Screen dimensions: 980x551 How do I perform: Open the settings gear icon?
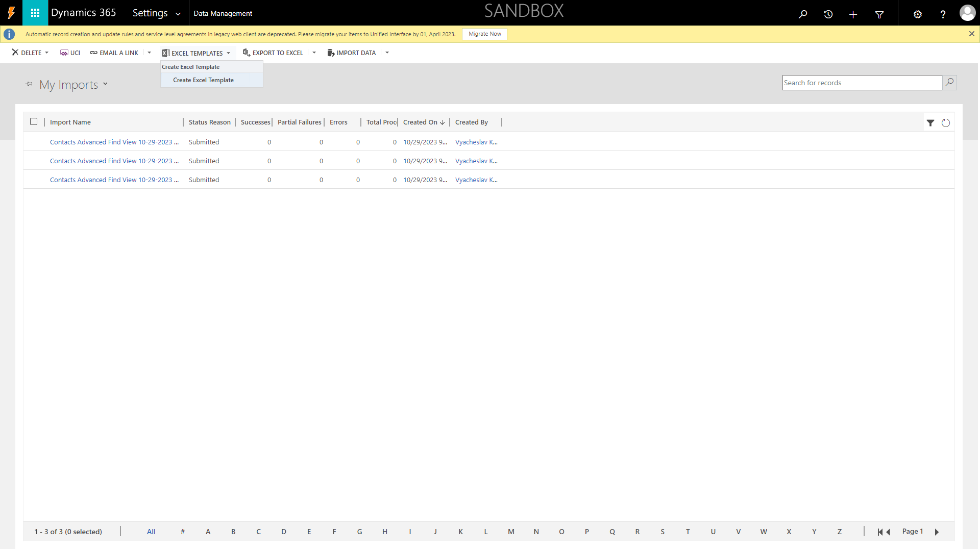coord(917,14)
